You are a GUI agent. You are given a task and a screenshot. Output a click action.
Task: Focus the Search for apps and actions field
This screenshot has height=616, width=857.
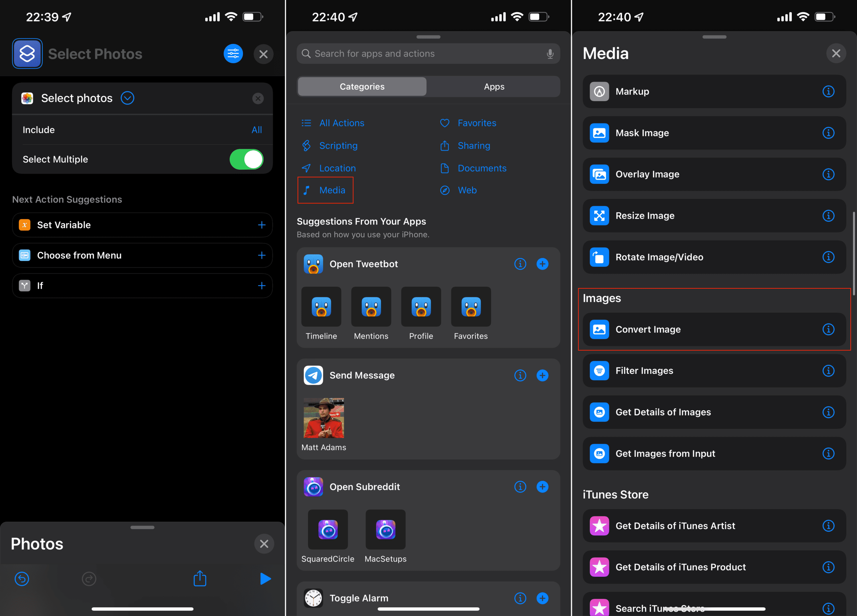coord(428,54)
